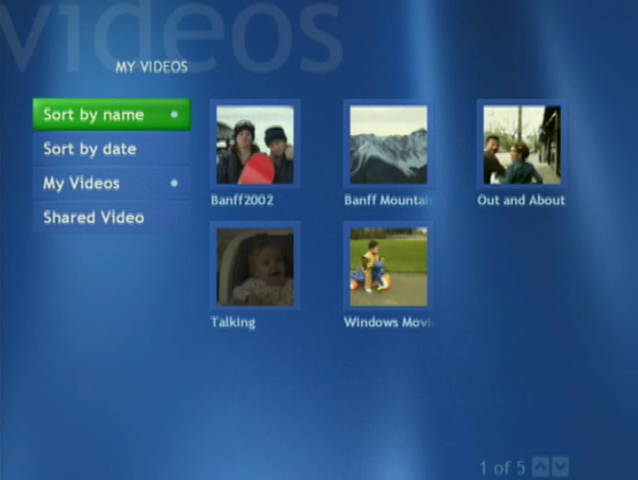
Task: Click the page down arrow icon
Action: tap(560, 467)
